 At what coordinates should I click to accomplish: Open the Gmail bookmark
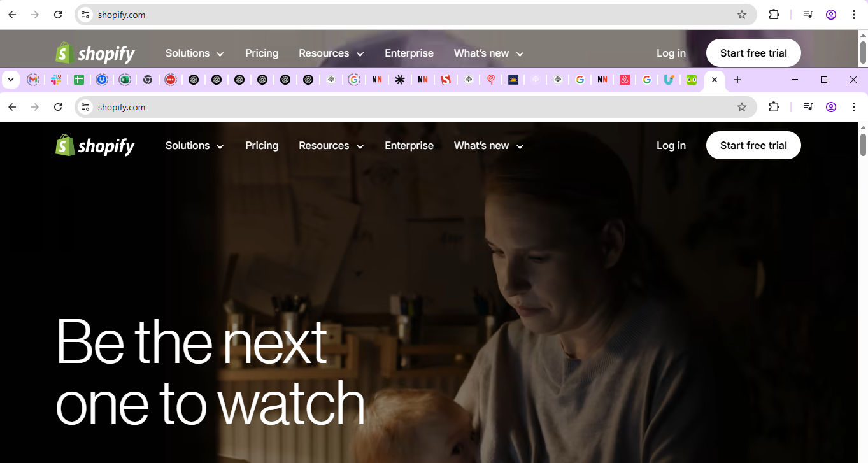33,80
